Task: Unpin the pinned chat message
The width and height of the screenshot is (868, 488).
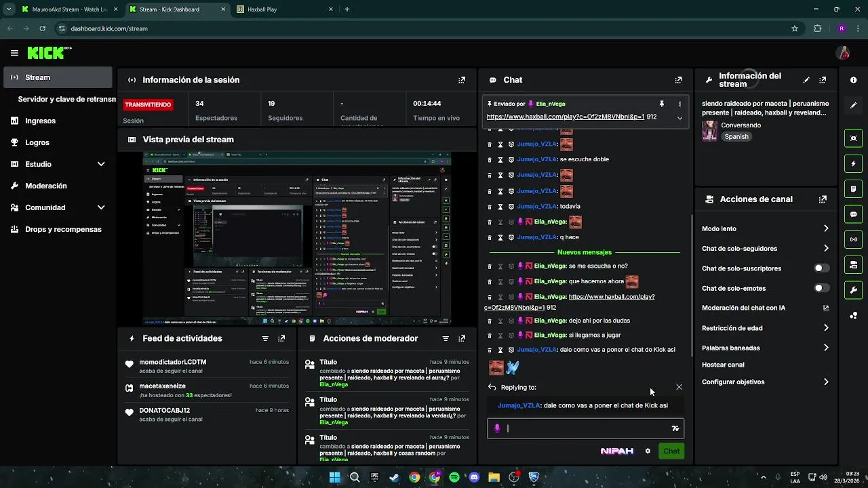Action: (x=661, y=104)
